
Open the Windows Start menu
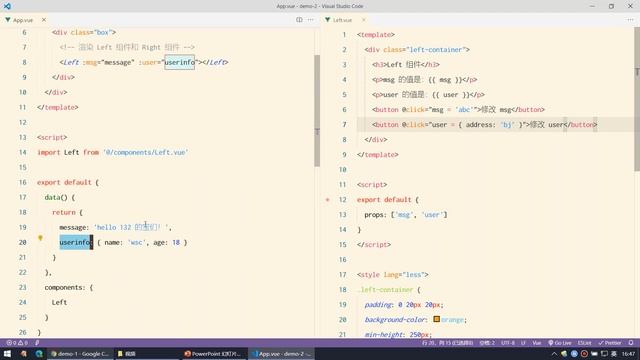pyautogui.click(x=7, y=354)
